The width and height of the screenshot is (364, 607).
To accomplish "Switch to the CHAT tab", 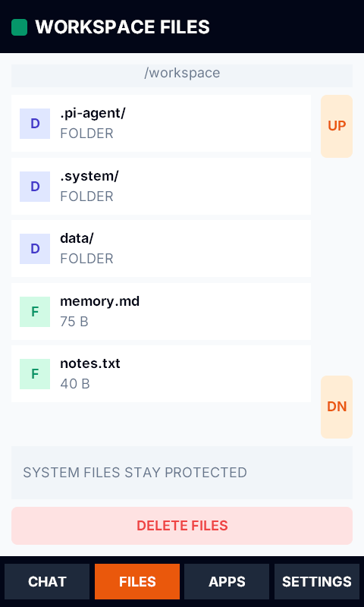I will (x=47, y=581).
